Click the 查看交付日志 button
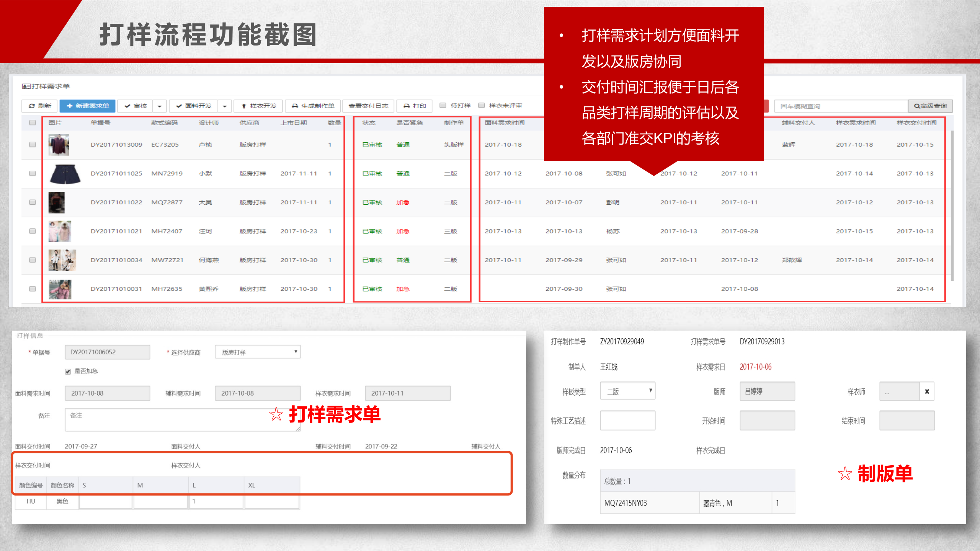This screenshot has height=551, width=980. tap(369, 106)
